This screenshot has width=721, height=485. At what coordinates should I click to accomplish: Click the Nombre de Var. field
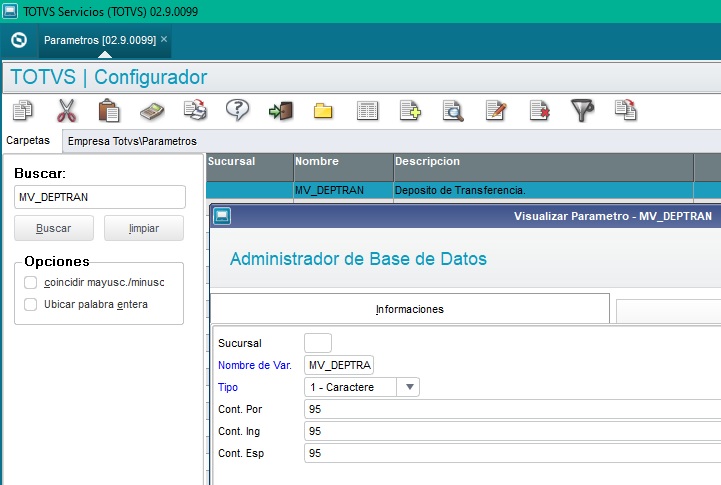point(339,365)
